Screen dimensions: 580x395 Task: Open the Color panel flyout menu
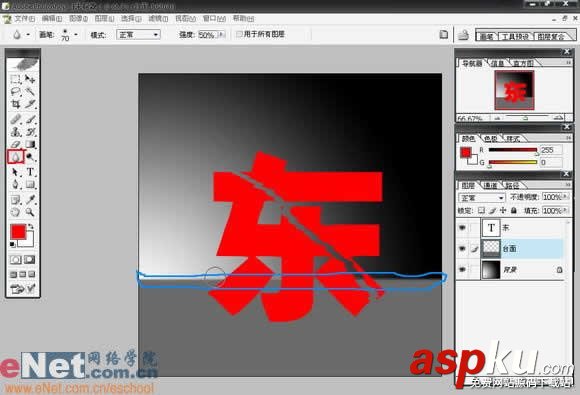point(569,138)
